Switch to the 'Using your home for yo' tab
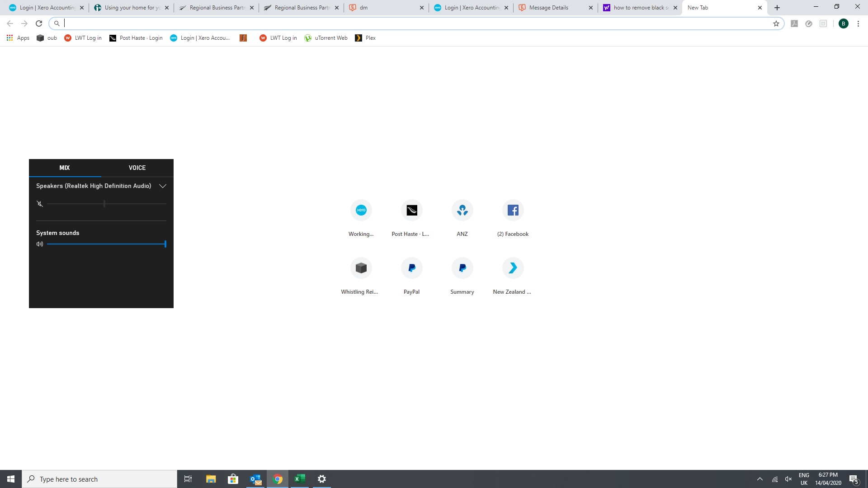868x488 pixels. [131, 8]
